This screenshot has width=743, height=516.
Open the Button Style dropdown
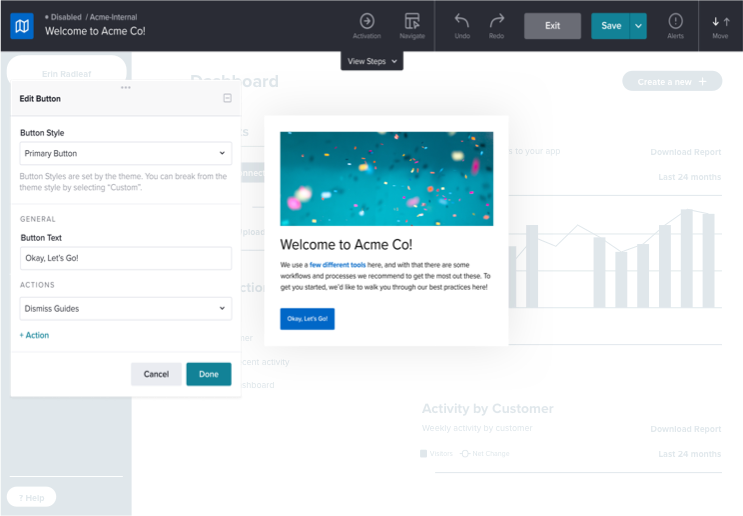click(x=126, y=154)
